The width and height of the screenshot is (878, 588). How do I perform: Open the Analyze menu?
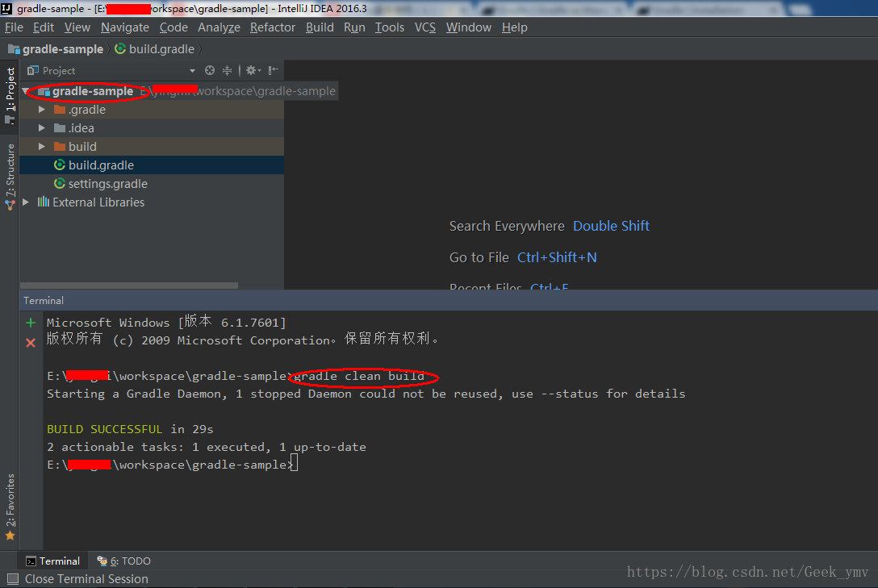pos(219,27)
